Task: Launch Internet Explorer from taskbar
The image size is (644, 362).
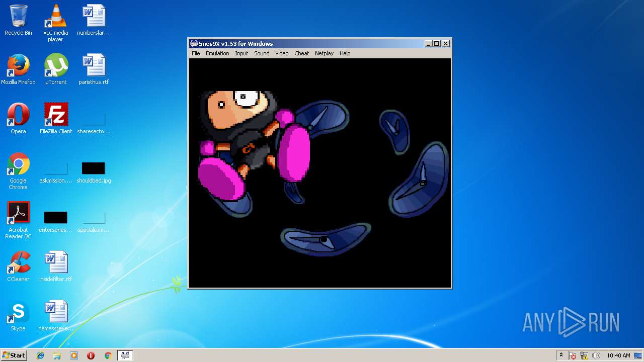Action: [x=40, y=355]
